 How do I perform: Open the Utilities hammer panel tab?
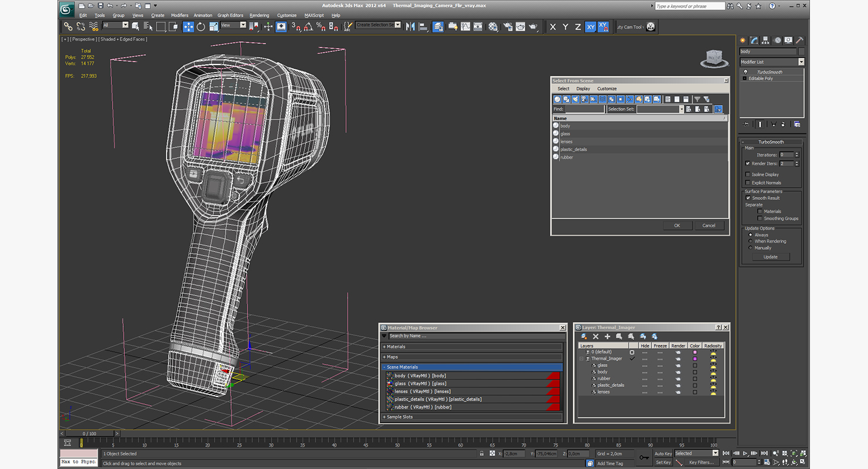pos(799,40)
